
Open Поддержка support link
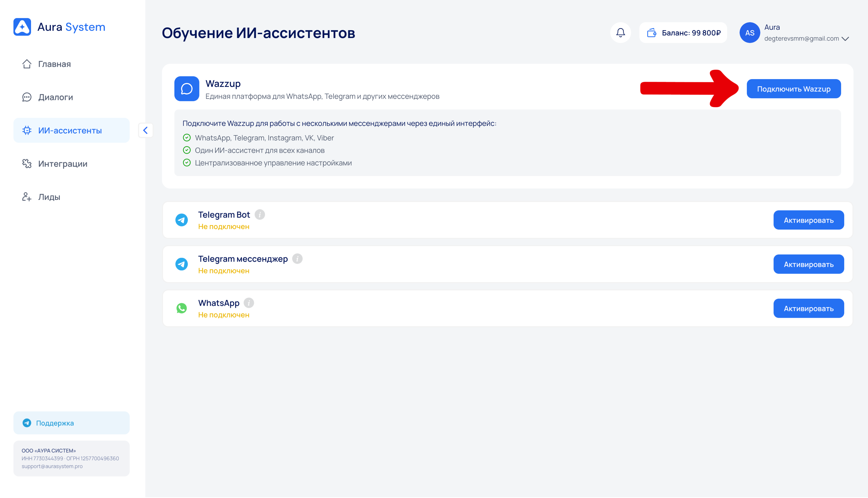click(55, 423)
